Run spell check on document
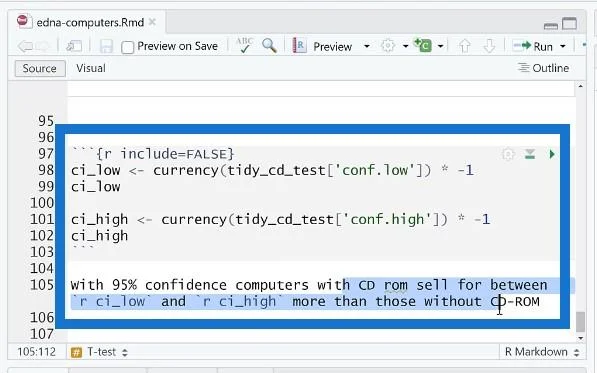 [x=244, y=45]
